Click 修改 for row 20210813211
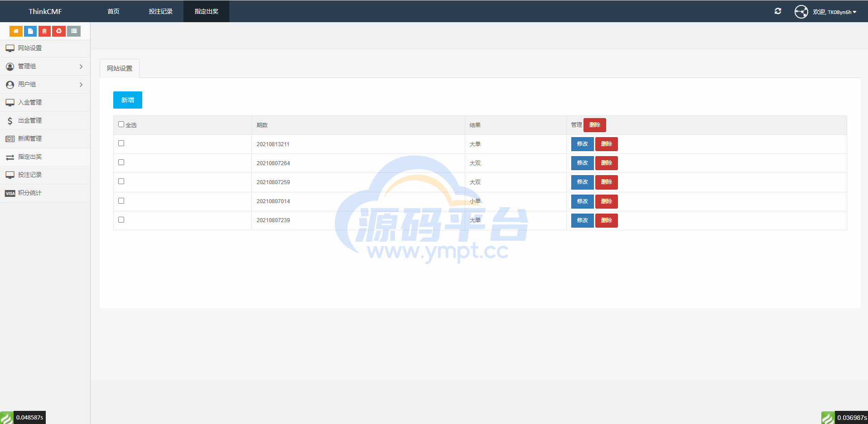This screenshot has width=868, height=424. tap(583, 144)
